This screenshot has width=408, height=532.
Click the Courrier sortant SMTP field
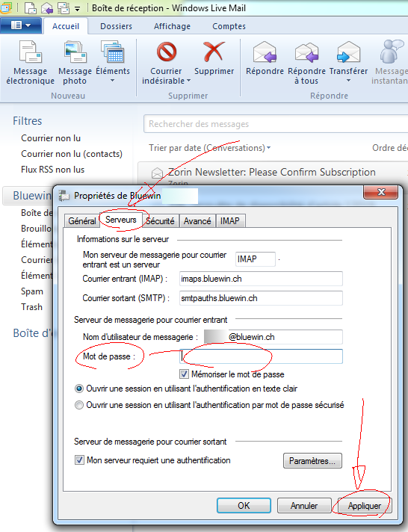(x=261, y=298)
